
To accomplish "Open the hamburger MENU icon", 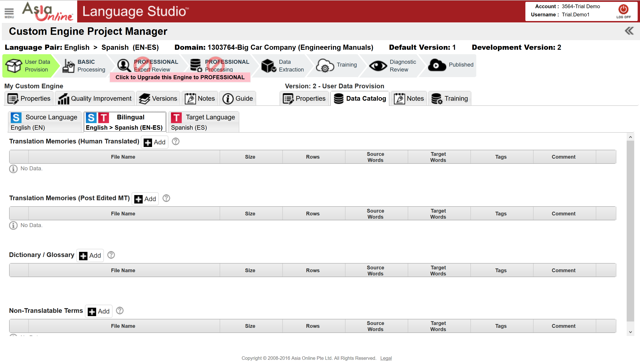I will coord(9,13).
